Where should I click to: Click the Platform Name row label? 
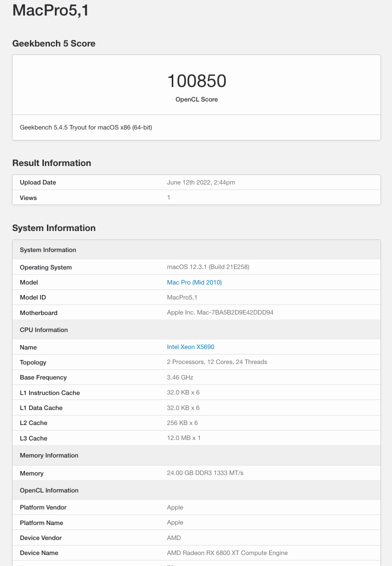pyautogui.click(x=41, y=523)
